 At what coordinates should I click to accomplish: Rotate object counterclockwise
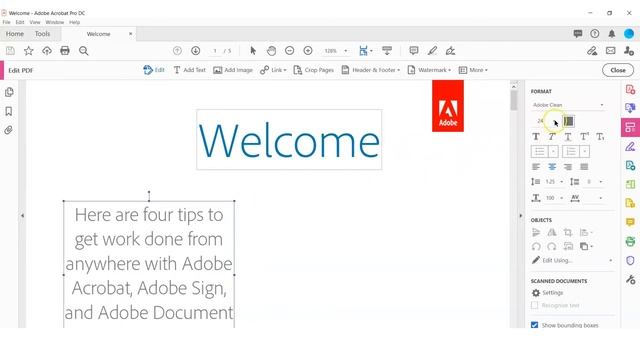click(x=536, y=246)
